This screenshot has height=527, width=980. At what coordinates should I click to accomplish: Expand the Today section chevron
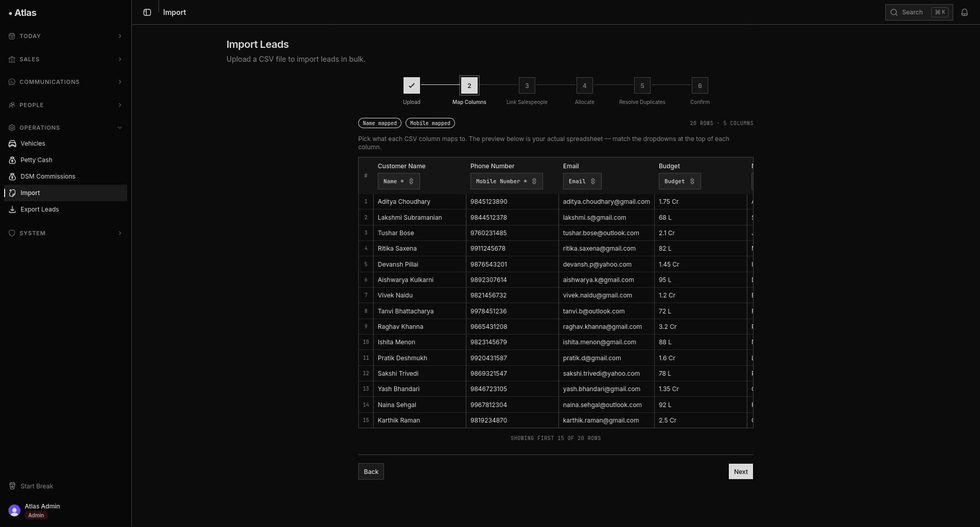pos(120,36)
